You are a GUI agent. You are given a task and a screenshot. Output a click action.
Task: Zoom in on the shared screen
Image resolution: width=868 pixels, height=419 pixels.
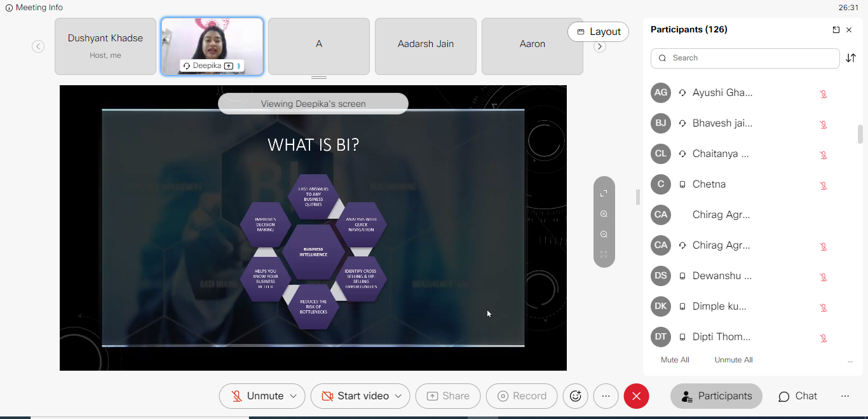pyautogui.click(x=604, y=214)
